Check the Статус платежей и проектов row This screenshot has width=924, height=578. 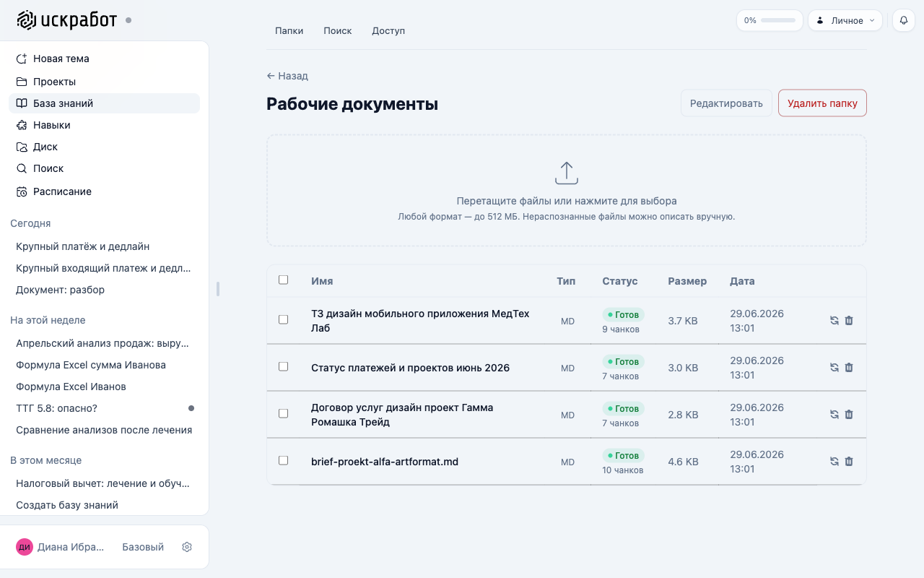283,366
